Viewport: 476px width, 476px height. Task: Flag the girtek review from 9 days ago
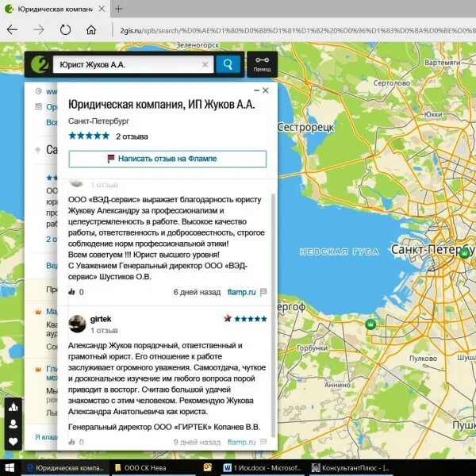pos(263,442)
